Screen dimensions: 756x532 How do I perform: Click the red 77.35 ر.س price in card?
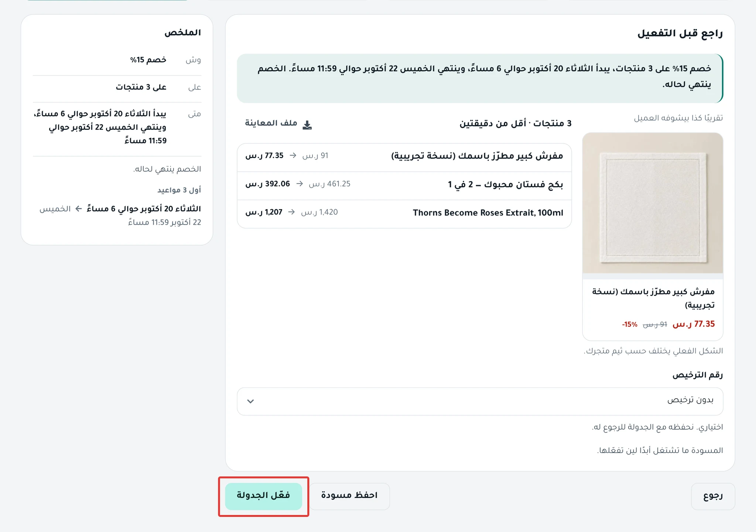[x=694, y=324]
